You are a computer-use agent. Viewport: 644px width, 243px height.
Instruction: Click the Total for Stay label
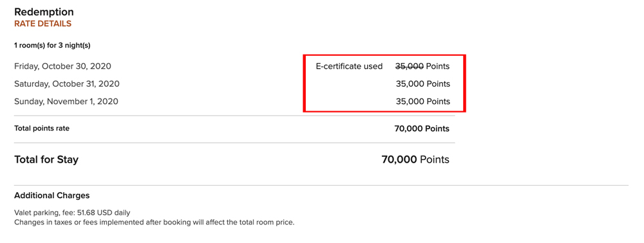coord(46,159)
